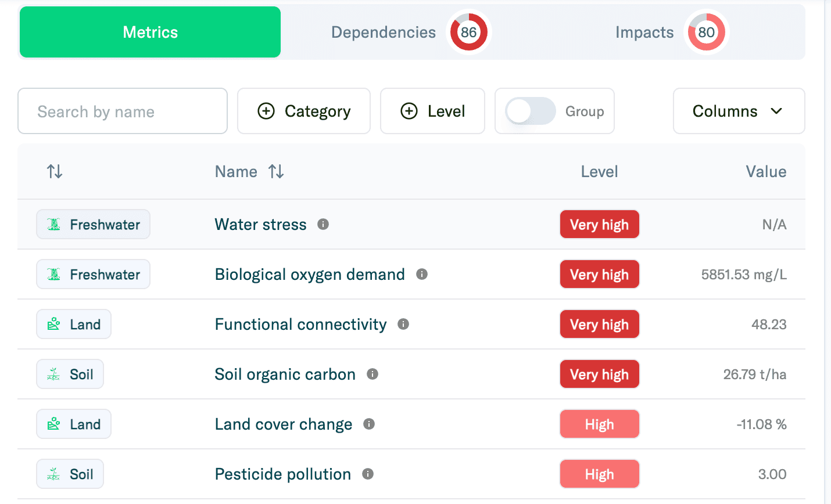Click the N/A value for Water stress

click(x=774, y=224)
